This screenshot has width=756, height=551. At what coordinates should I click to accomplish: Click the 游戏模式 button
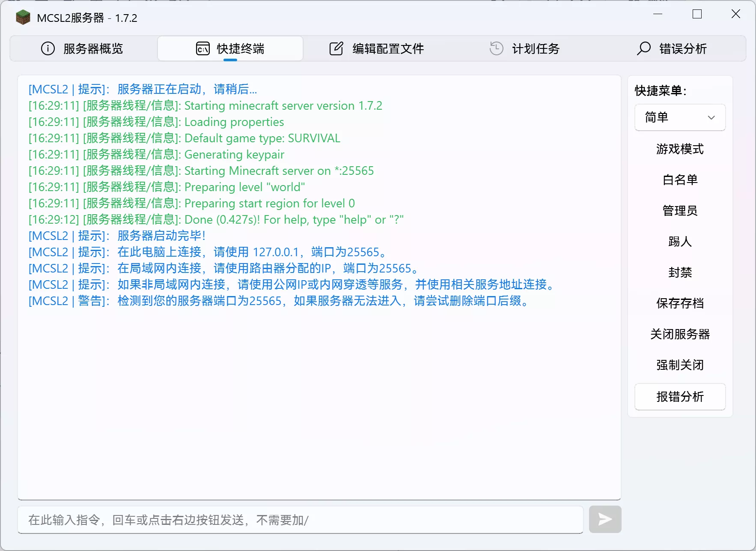pyautogui.click(x=680, y=150)
